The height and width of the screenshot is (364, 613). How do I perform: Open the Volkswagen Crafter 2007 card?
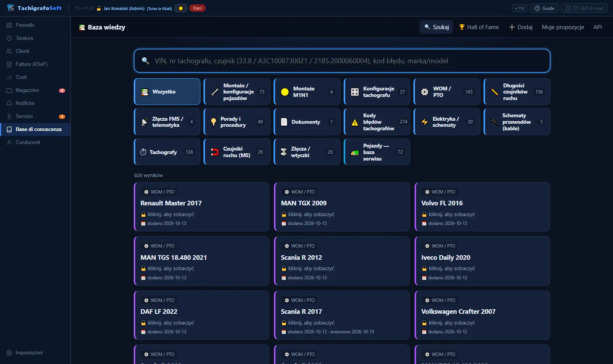pyautogui.click(x=482, y=315)
